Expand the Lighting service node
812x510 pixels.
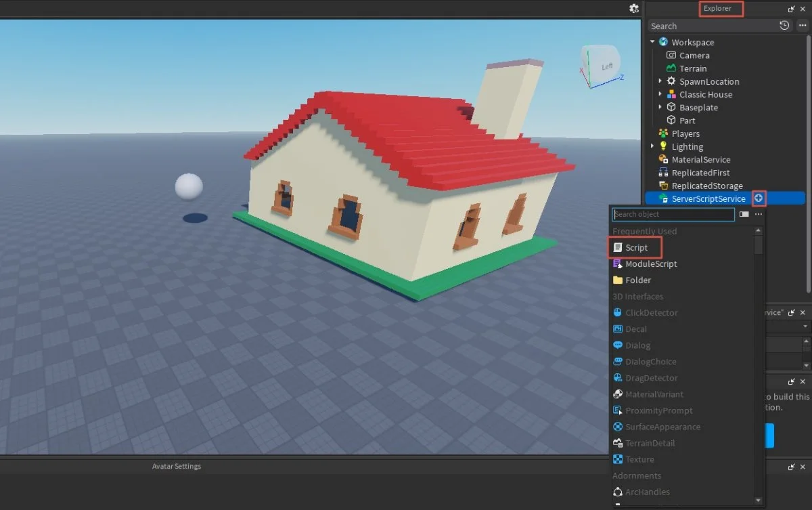(x=652, y=146)
